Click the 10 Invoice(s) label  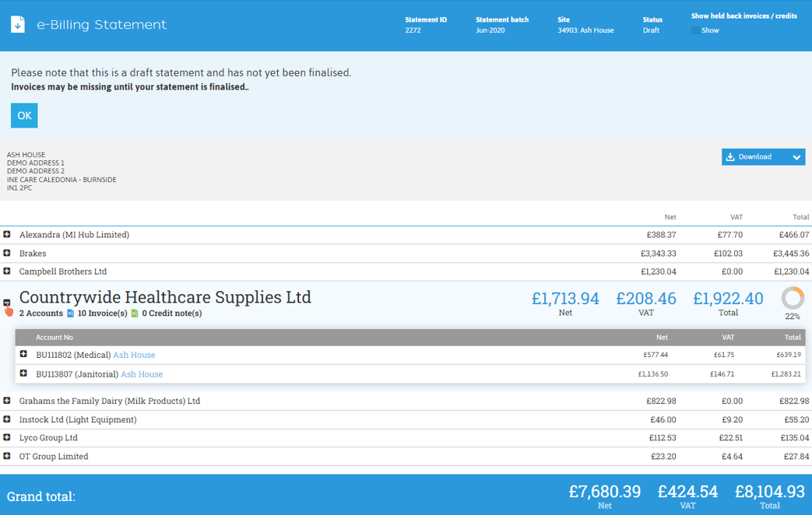(102, 314)
